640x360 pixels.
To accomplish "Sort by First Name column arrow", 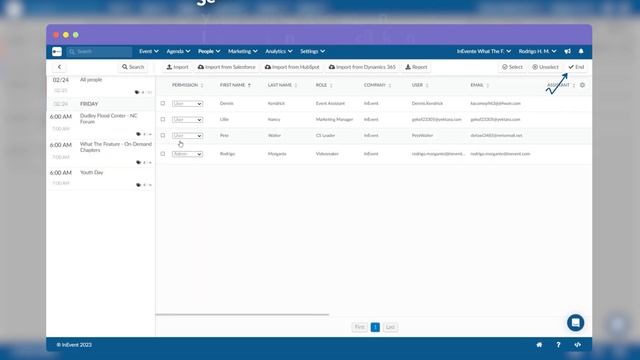I will [249, 85].
